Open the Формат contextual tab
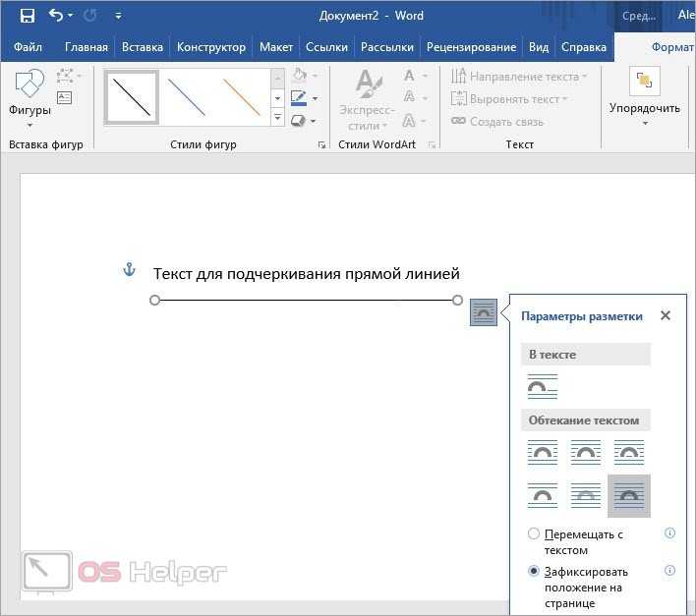 672,47
